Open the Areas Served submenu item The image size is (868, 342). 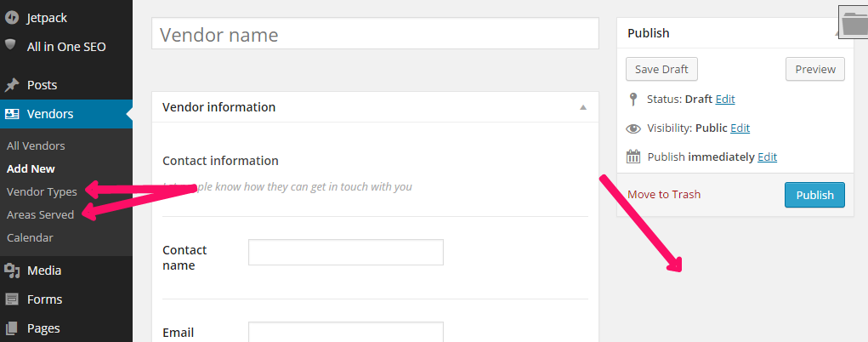[x=41, y=214]
